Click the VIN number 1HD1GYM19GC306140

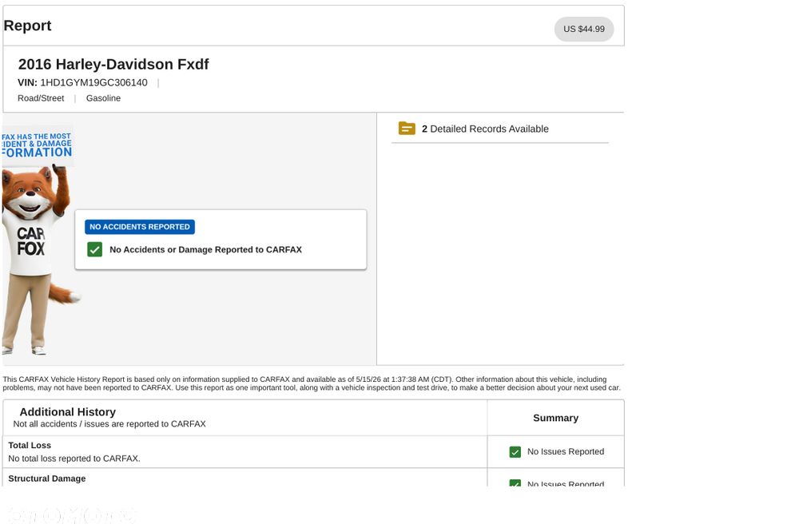coord(93,82)
